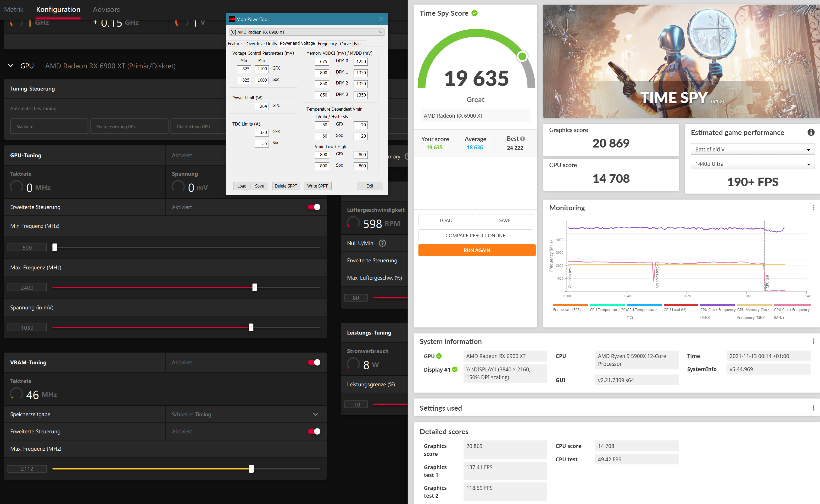This screenshot has width=820, height=504.
Task: Open the Settings used three-dot menu
Action: click(x=813, y=408)
